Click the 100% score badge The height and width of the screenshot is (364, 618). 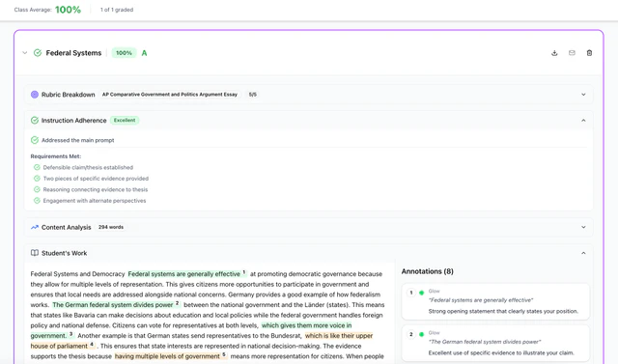pos(124,53)
